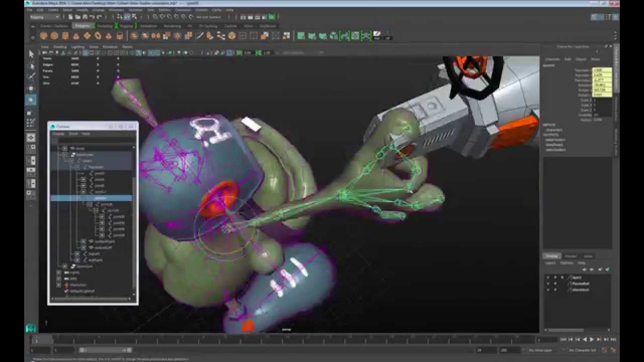The height and width of the screenshot is (362, 644).
Task: Pick the Lasso select tool
Action: coord(31,65)
